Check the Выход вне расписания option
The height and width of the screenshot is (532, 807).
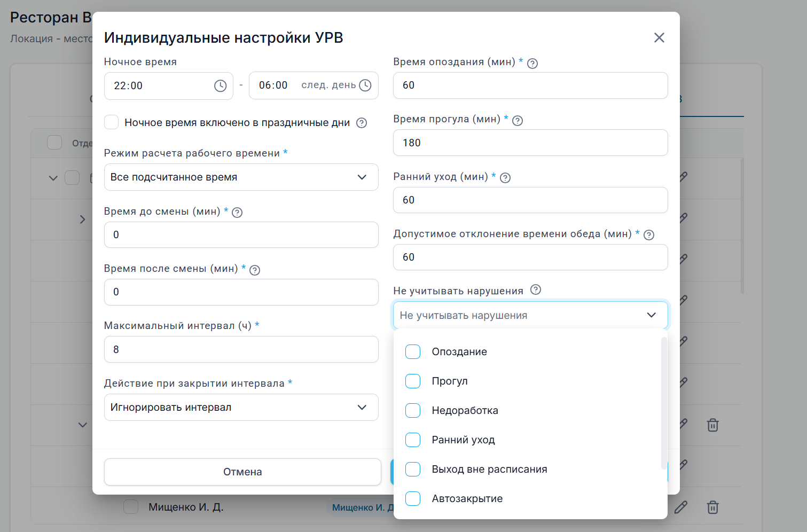(413, 469)
